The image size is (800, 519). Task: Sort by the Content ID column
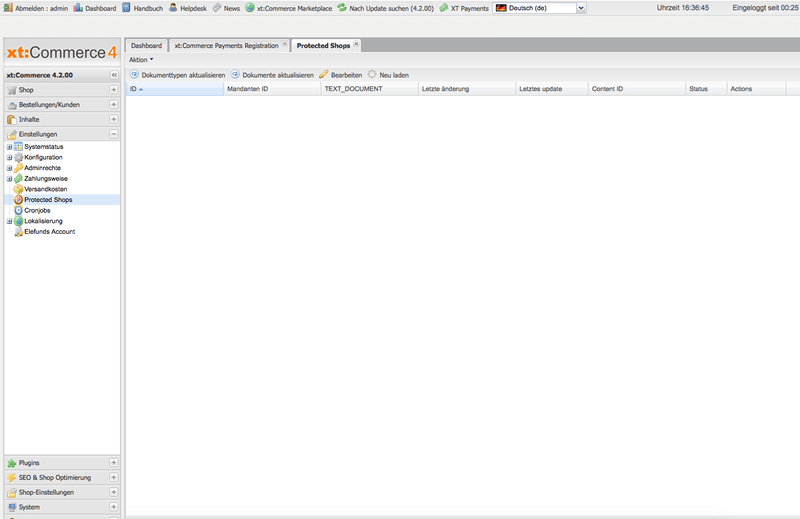click(636, 89)
